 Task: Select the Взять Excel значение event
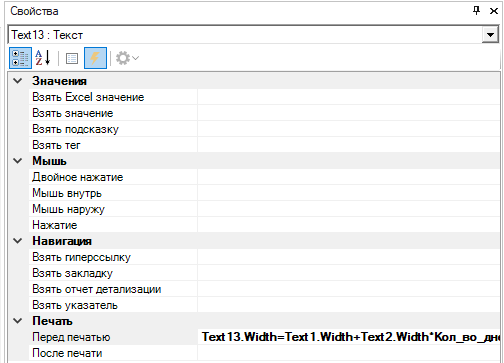(x=88, y=97)
